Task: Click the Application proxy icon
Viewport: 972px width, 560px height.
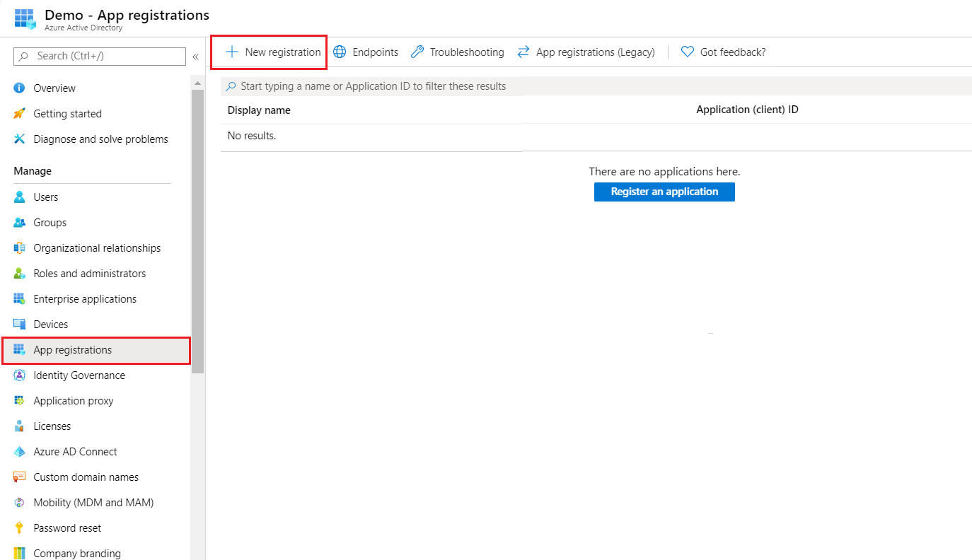Action: (x=19, y=401)
